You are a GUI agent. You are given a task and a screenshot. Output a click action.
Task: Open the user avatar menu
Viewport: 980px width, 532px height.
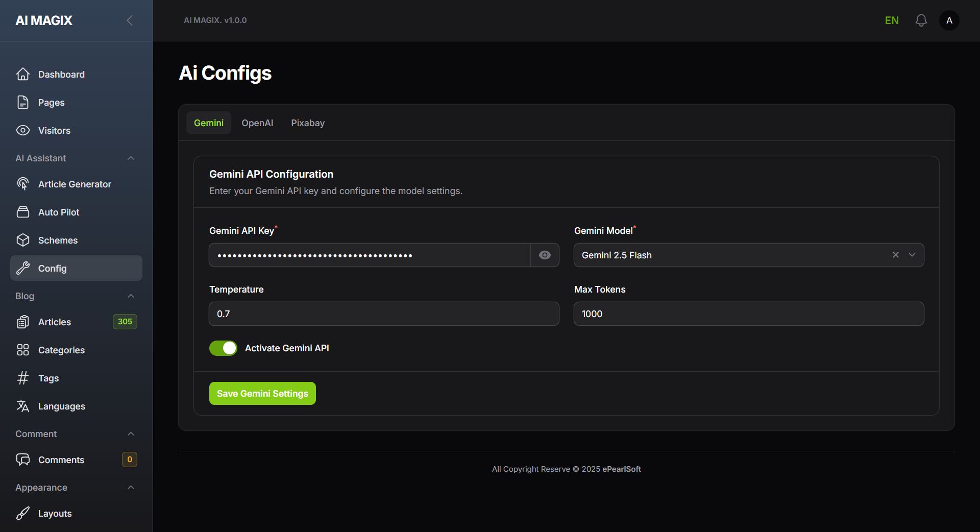(949, 20)
